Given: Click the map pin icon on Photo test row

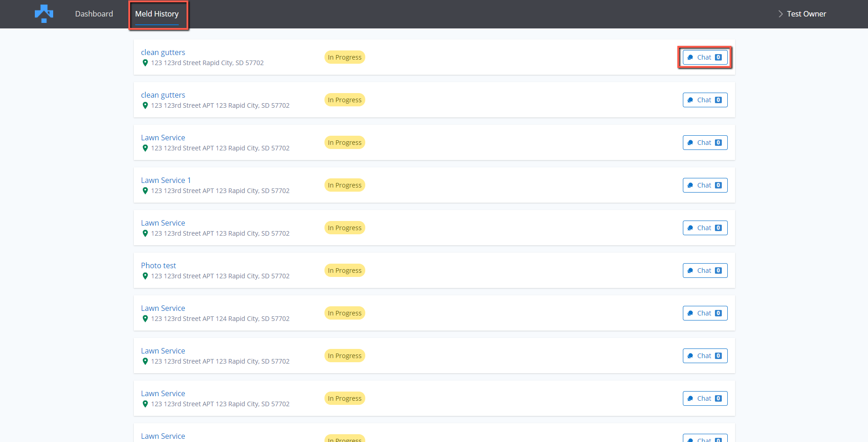Looking at the screenshot, I should (x=145, y=276).
